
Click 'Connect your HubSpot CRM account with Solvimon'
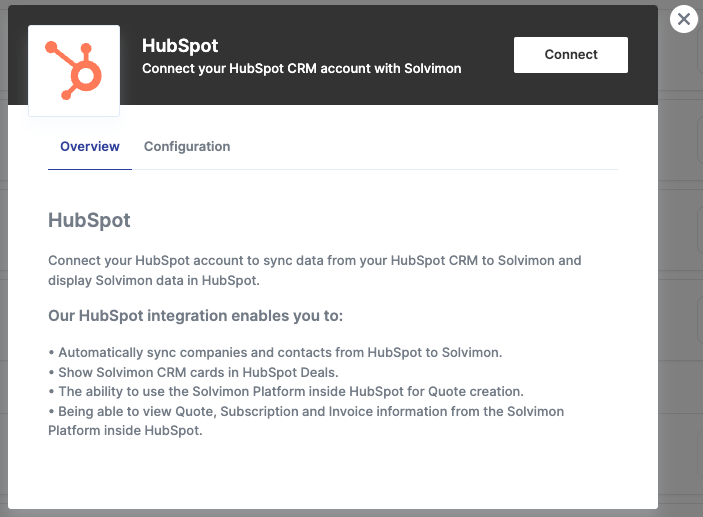click(x=301, y=69)
